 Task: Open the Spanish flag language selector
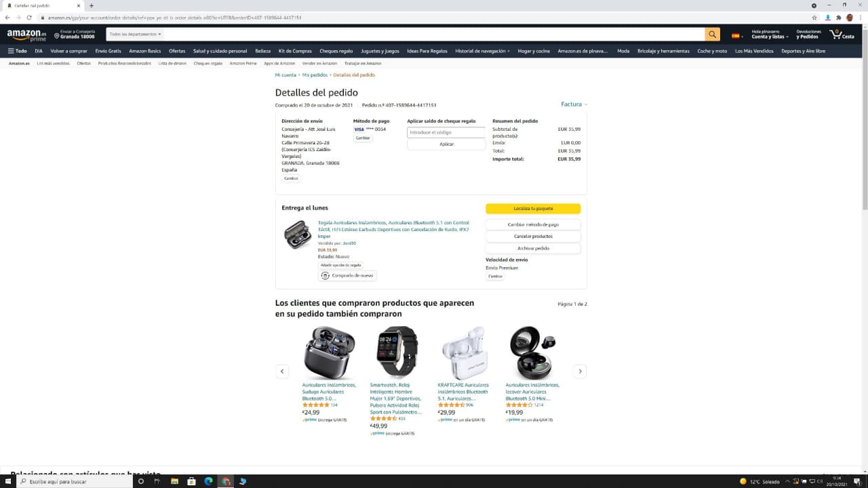tap(736, 35)
